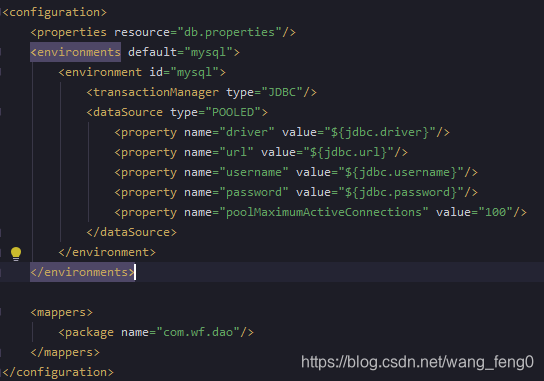Viewport: 544px width, 381px height.
Task: Click the "100" value
Action: click(495, 212)
